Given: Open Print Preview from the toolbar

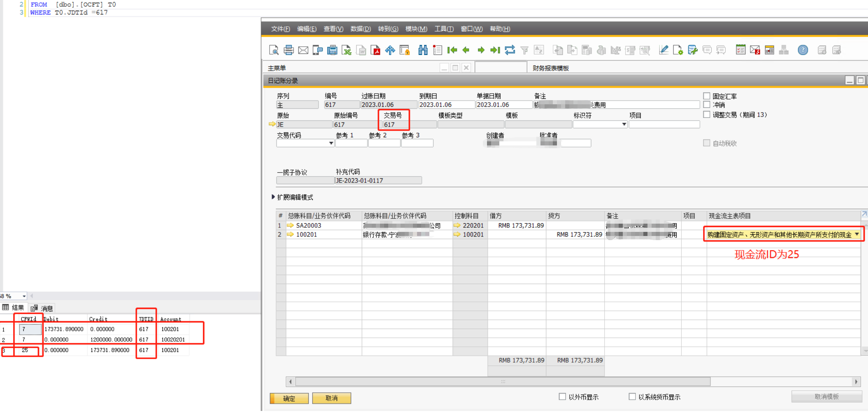Looking at the screenshot, I should [274, 50].
